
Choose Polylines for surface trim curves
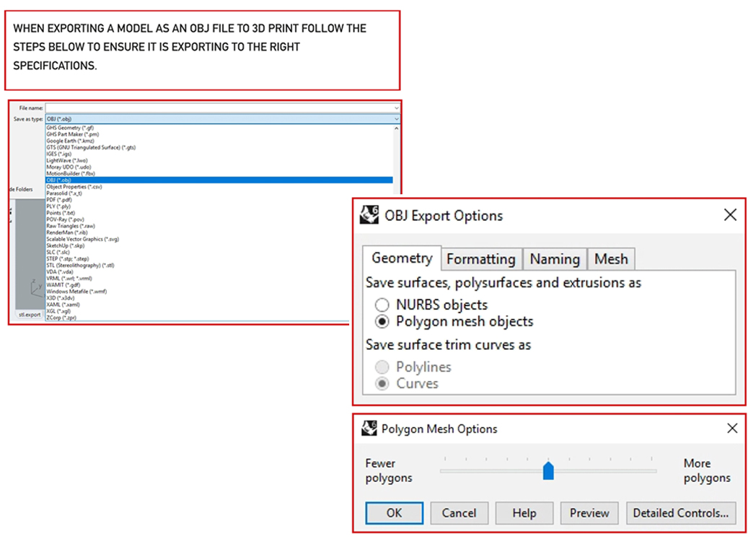coord(382,367)
